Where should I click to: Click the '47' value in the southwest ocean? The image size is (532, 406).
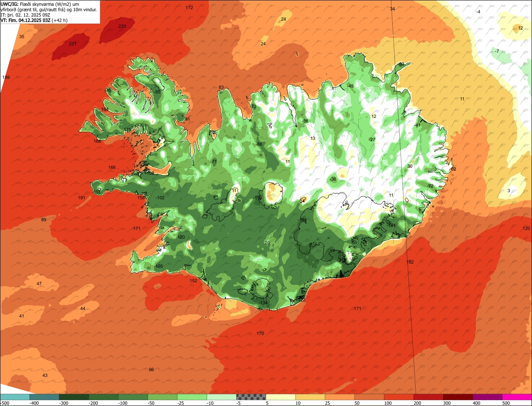[x=39, y=284]
